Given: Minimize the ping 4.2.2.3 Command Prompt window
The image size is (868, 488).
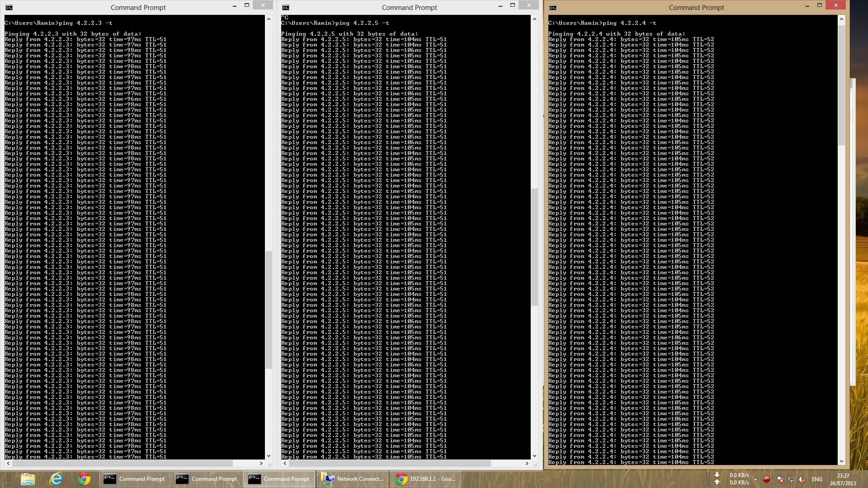Looking at the screenshot, I should pyautogui.click(x=234, y=6).
